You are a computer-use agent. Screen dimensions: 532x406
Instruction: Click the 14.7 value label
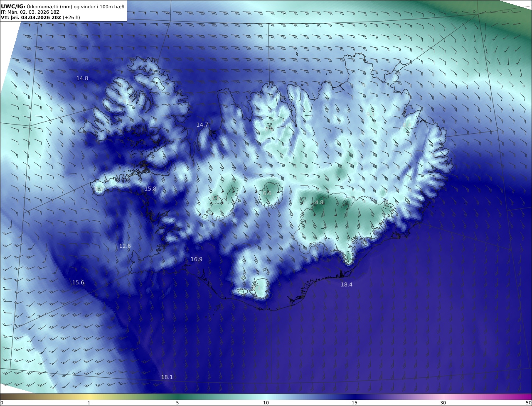(x=202, y=125)
